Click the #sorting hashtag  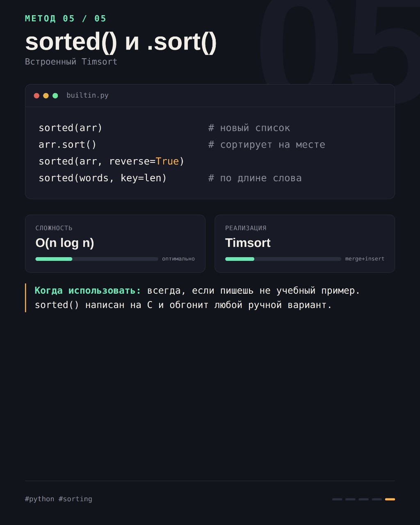[x=75, y=499]
